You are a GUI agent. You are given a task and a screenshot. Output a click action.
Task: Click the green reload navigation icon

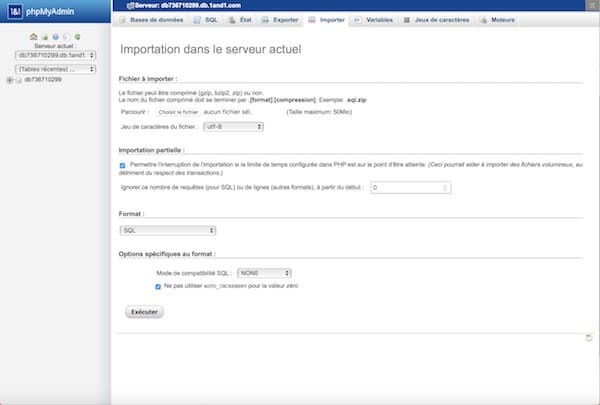pyautogui.click(x=78, y=37)
